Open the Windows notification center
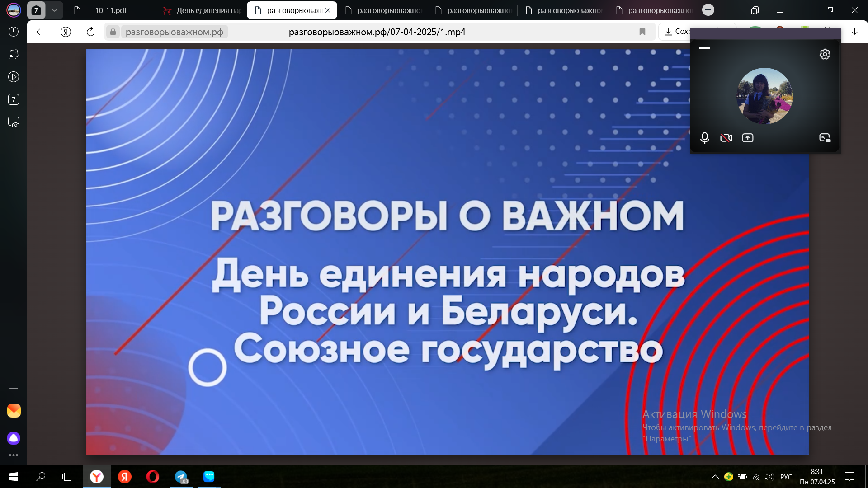 [849, 477]
